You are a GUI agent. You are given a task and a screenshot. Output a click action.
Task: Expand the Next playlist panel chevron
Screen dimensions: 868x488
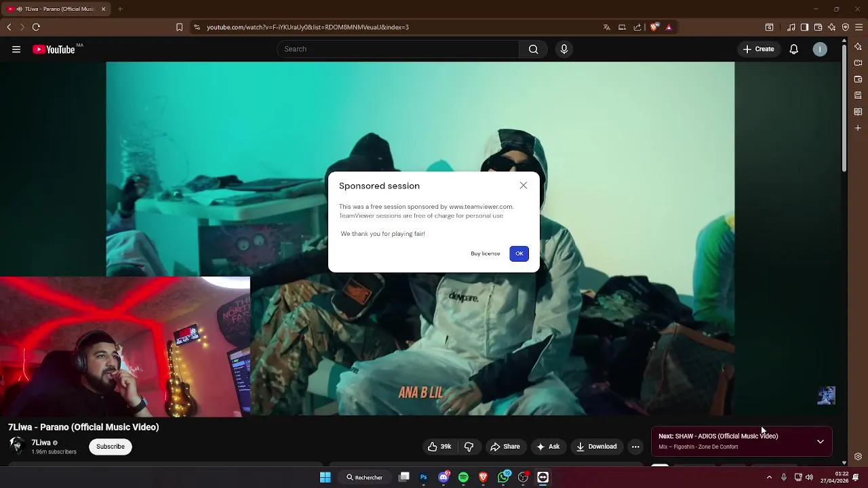(x=821, y=442)
